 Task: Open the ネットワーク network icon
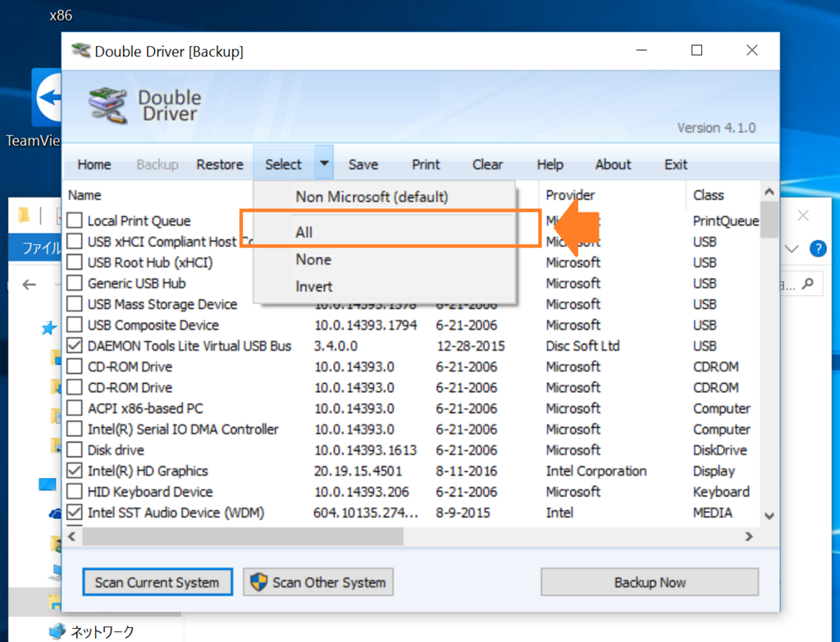coord(57,631)
